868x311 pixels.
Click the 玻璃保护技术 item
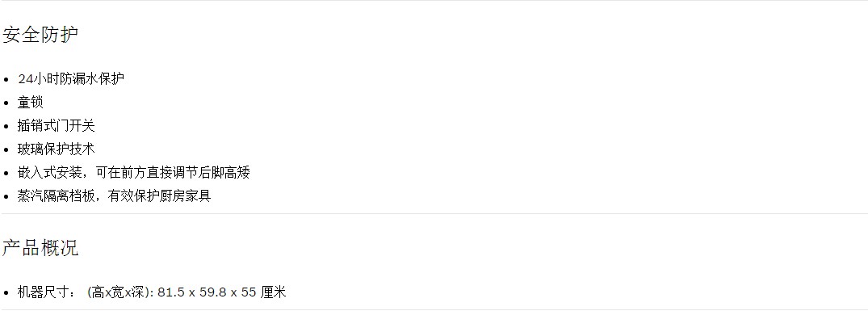(56, 149)
